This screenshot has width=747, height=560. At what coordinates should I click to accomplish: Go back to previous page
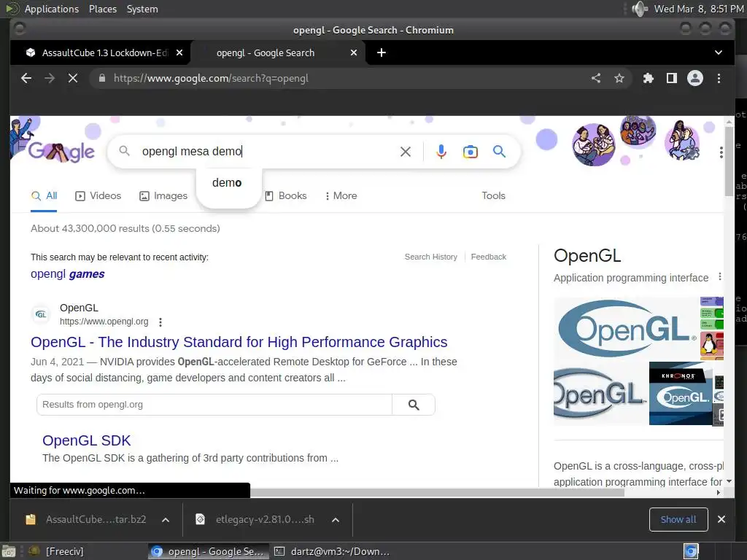click(26, 78)
